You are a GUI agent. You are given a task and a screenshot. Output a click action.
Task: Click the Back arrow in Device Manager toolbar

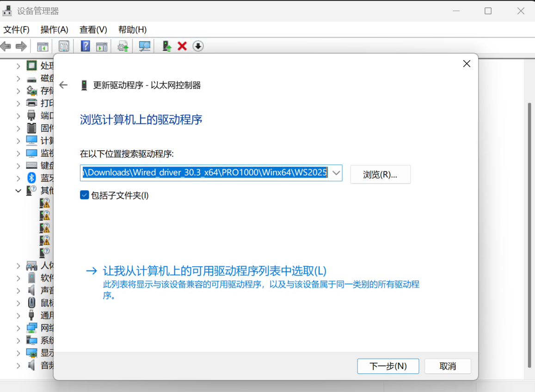6,46
